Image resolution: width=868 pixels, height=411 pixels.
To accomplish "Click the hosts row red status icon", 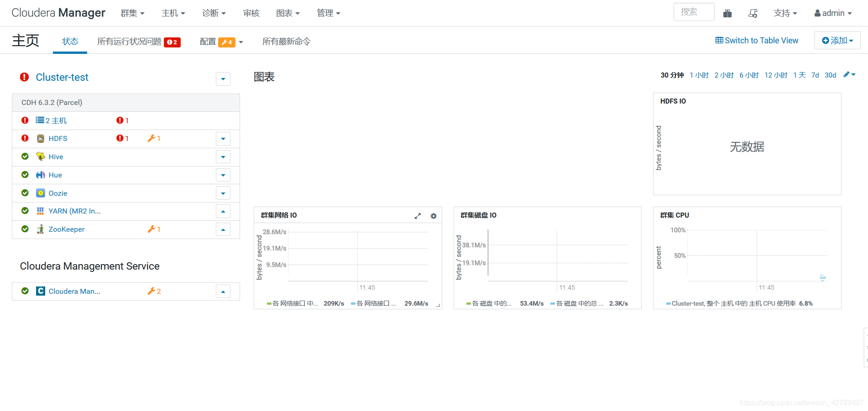I will (x=25, y=120).
